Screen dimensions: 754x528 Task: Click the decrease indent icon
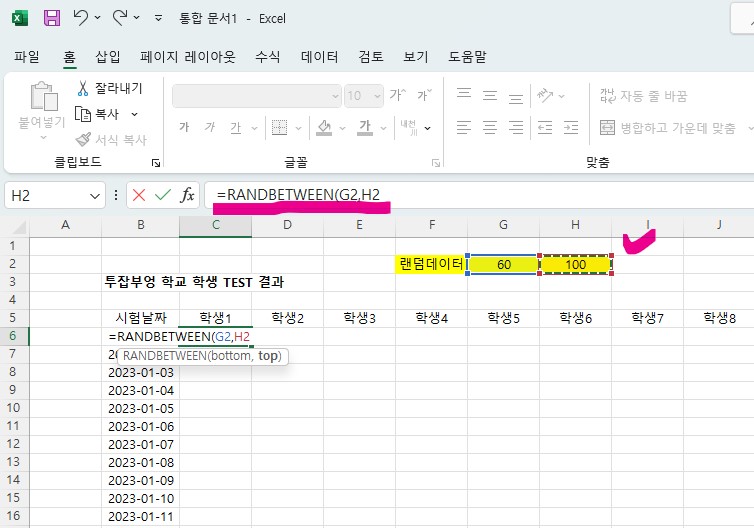[545, 127]
